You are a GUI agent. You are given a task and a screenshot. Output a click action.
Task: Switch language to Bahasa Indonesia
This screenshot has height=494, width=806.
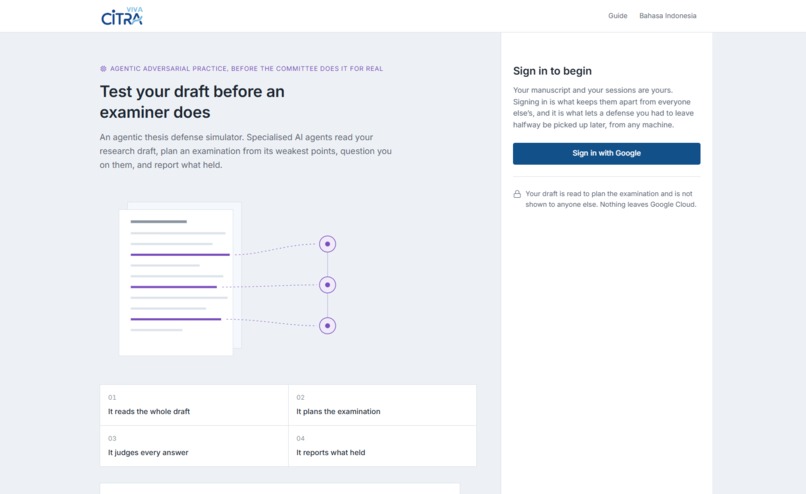pyautogui.click(x=668, y=16)
